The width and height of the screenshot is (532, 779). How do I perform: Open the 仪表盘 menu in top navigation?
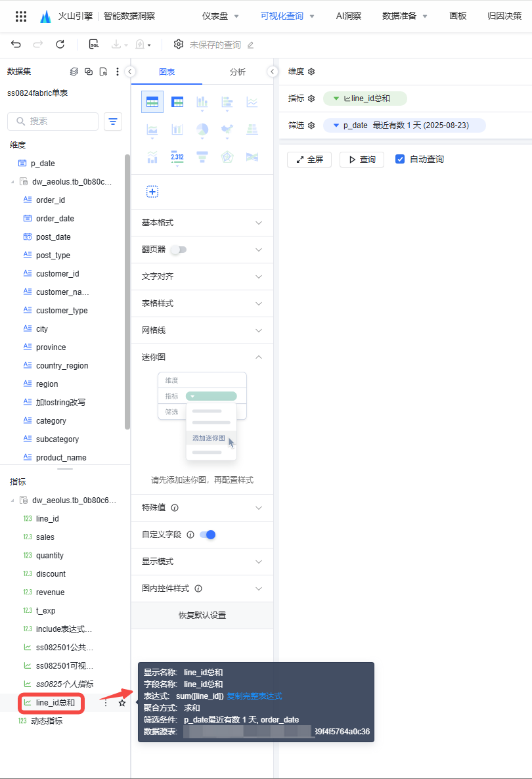pos(221,16)
